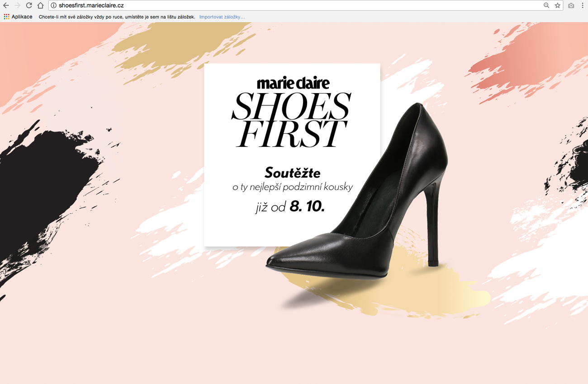Image resolution: width=588 pixels, height=384 pixels.
Task: Click the 'již od 8. 10.' date text
Action: [290, 207]
